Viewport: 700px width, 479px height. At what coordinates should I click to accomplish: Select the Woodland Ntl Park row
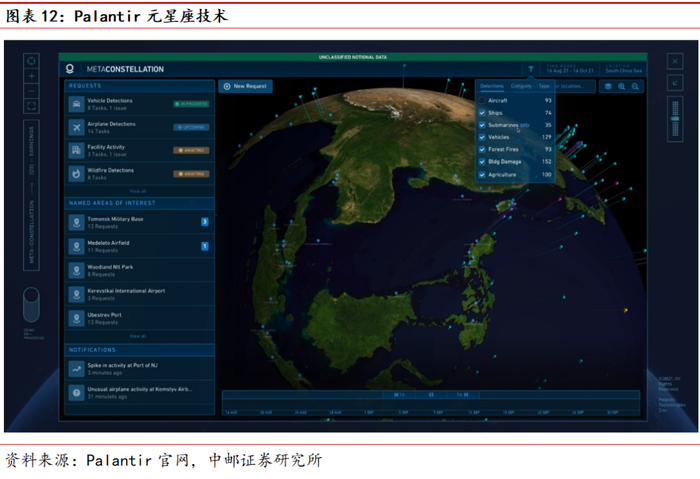point(139,271)
